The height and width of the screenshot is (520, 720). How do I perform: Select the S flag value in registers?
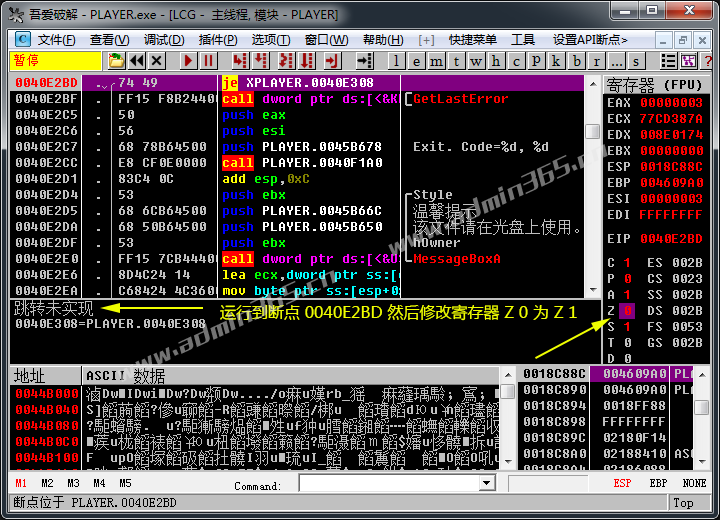[627, 327]
